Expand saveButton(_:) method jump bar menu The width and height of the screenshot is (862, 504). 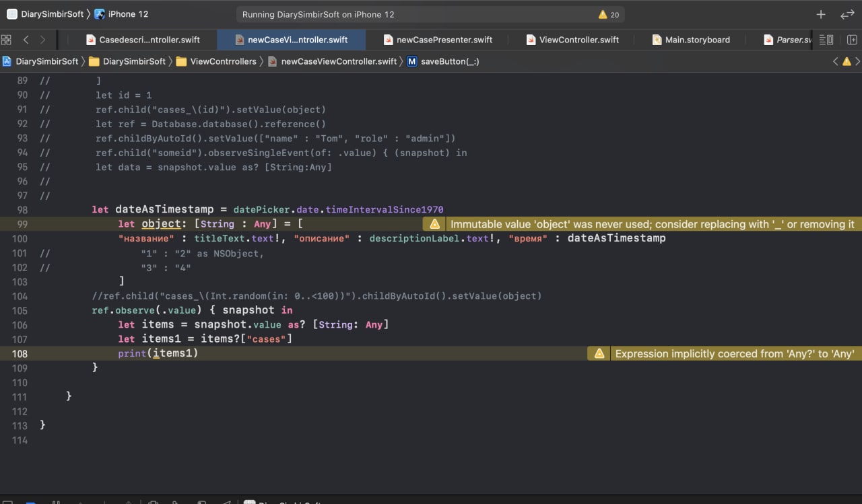[x=449, y=61]
